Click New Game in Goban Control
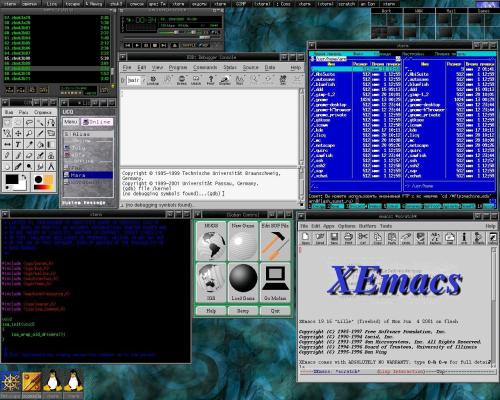The image size is (500, 400). tap(243, 241)
